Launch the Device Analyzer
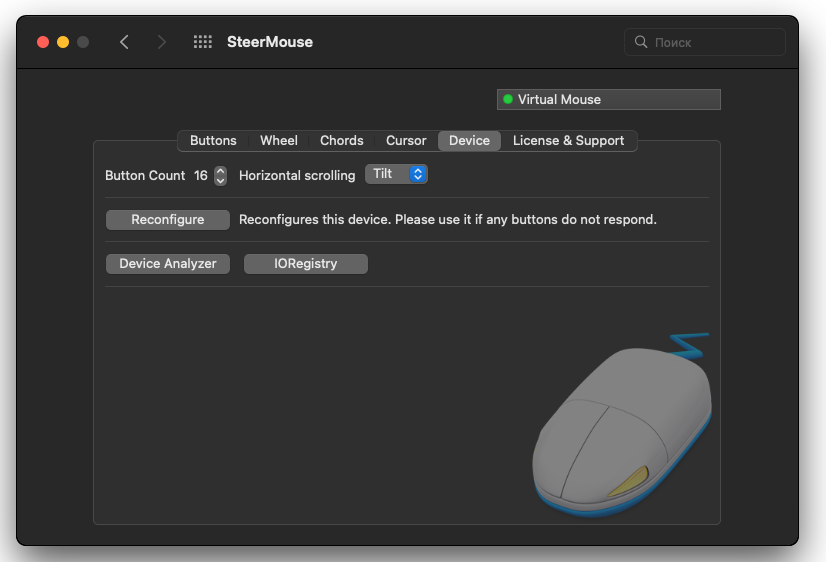The image size is (826, 562). pyautogui.click(x=168, y=264)
